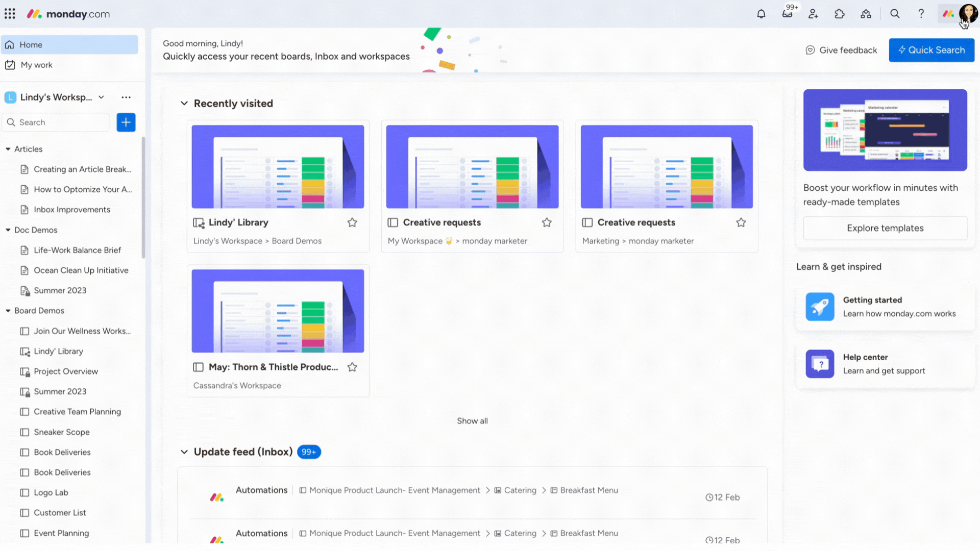Collapse the Doc Demos section
This screenshot has height=551, width=980.
9,230
